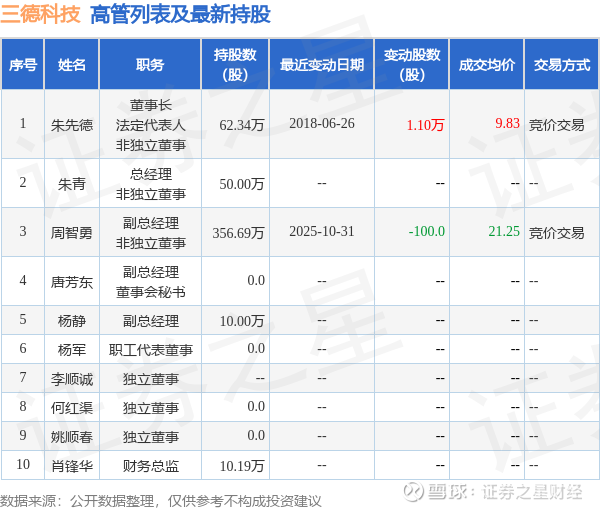Click the name 唐芳东
This screenshot has height=510, width=600.
pyautogui.click(x=72, y=282)
